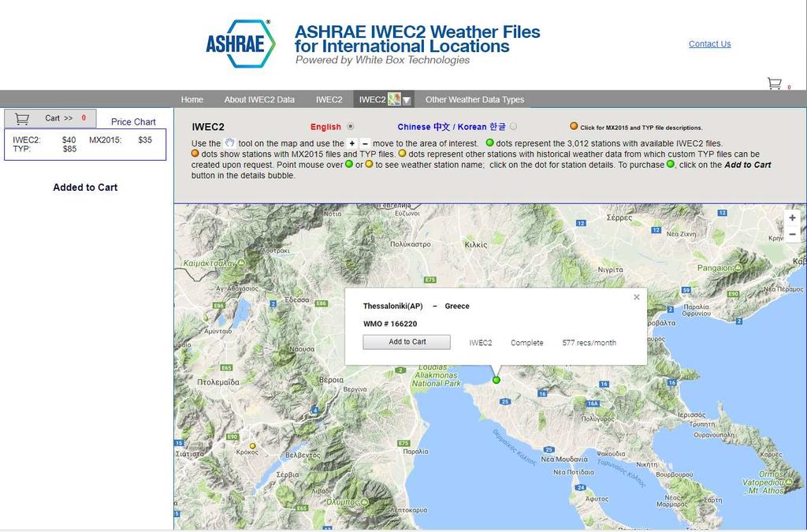
Task: Click the Mt. Athos peak icon
Action: click(x=787, y=482)
